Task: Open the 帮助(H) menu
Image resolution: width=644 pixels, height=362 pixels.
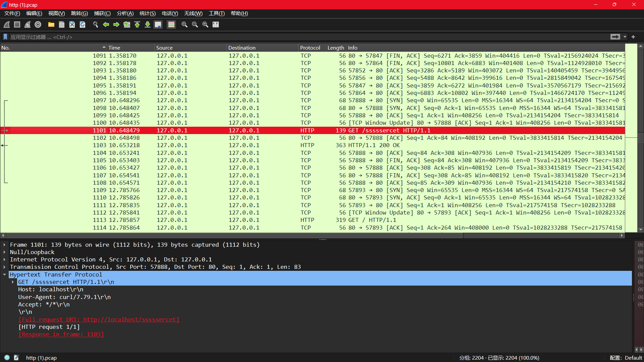Action: (239, 13)
